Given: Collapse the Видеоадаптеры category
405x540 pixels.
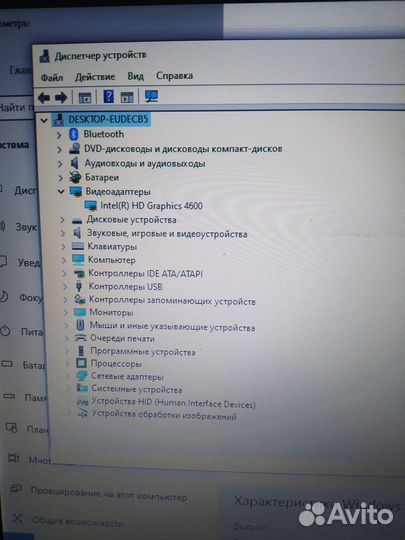Looking at the screenshot, I should 61,191.
